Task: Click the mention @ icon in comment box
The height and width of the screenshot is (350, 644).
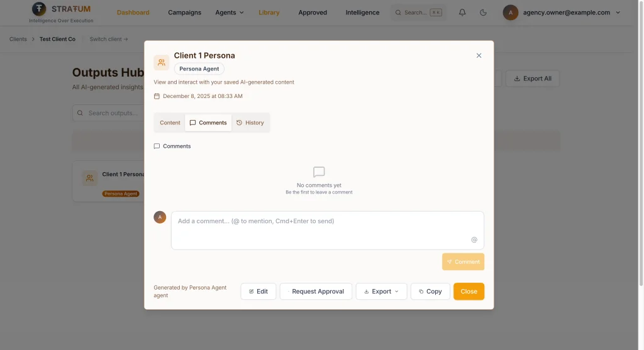Action: coord(474,239)
